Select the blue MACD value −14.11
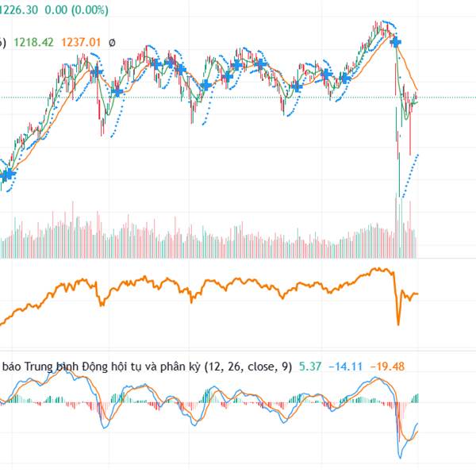The image size is (476, 476). click(345, 367)
